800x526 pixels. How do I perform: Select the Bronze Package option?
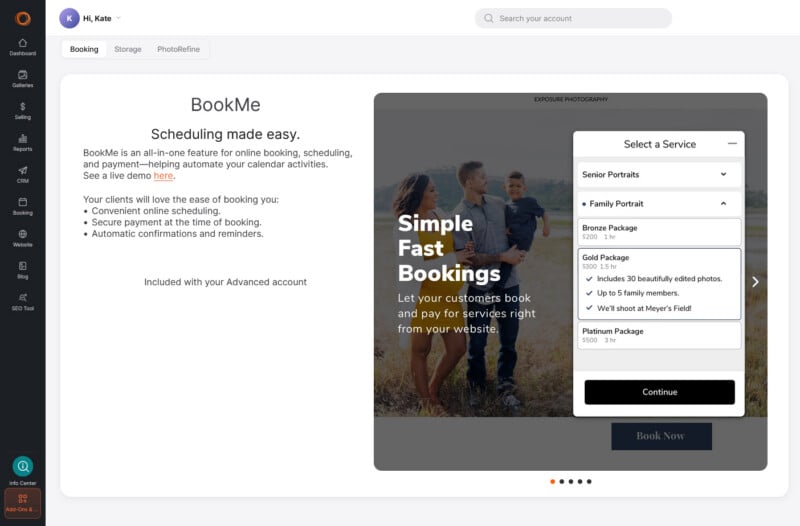pos(659,232)
